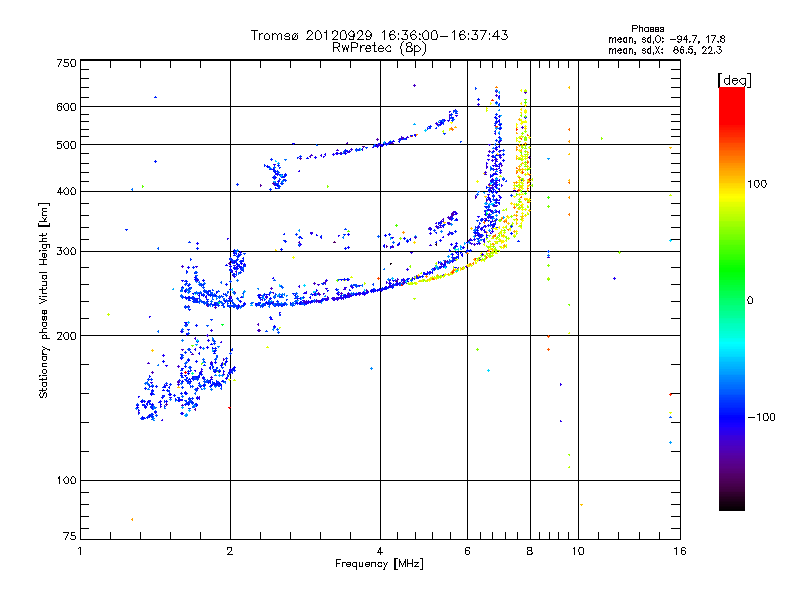This screenshot has height=600, width=800.
Task: Click the y-axis label '750'
Action: (67, 63)
